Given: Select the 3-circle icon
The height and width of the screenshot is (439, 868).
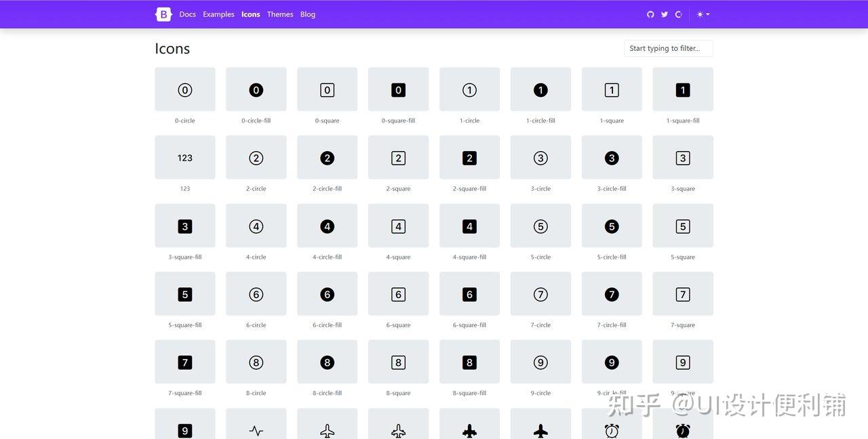Looking at the screenshot, I should [541, 157].
